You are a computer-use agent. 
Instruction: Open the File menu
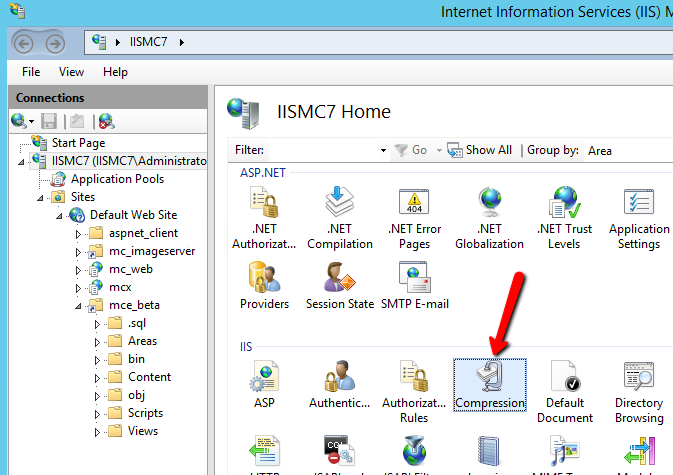click(31, 72)
